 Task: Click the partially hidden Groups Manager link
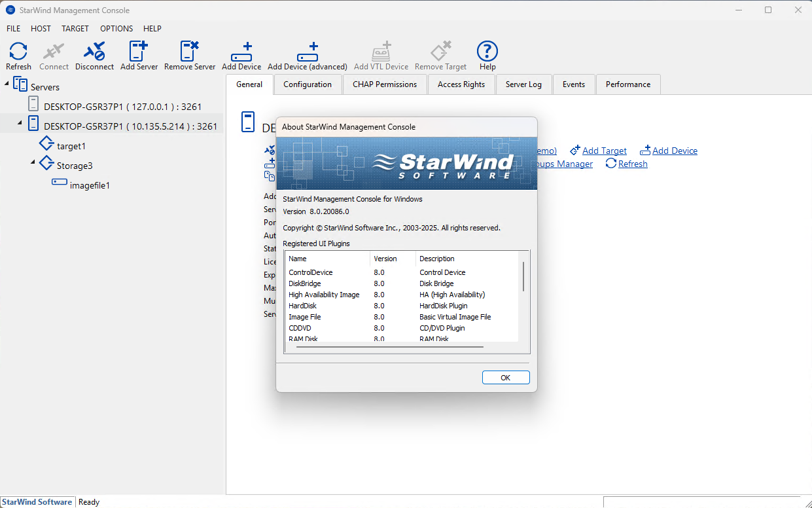click(565, 164)
